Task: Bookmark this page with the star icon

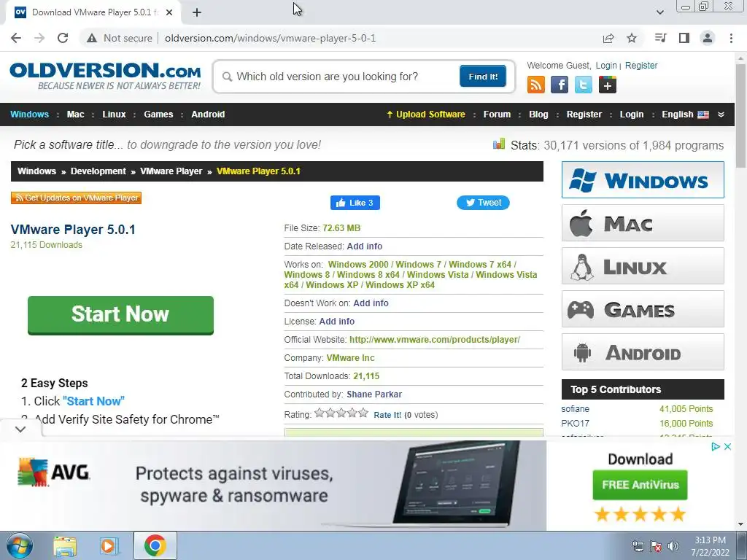Action: click(632, 38)
